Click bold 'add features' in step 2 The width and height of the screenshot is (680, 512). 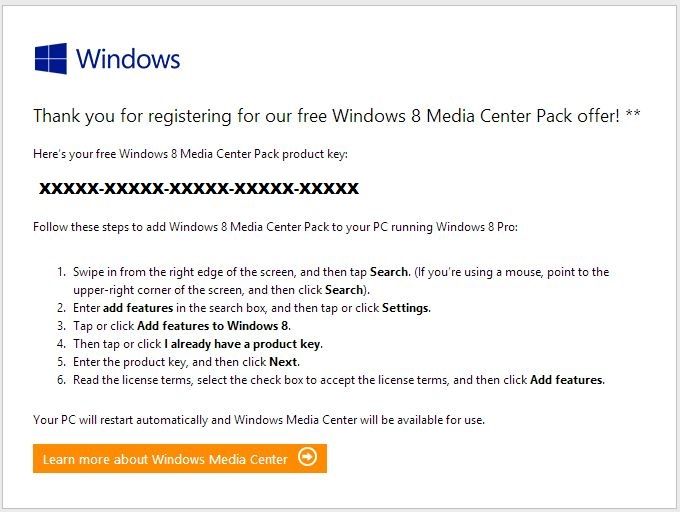tap(137, 308)
